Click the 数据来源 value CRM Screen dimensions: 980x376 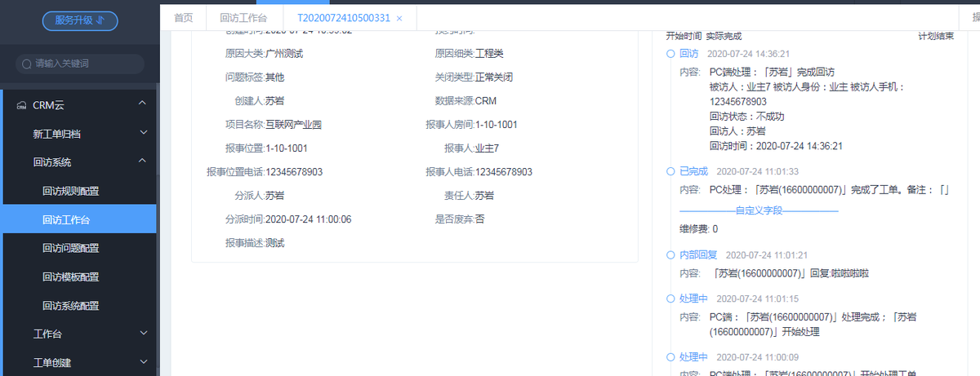(485, 101)
